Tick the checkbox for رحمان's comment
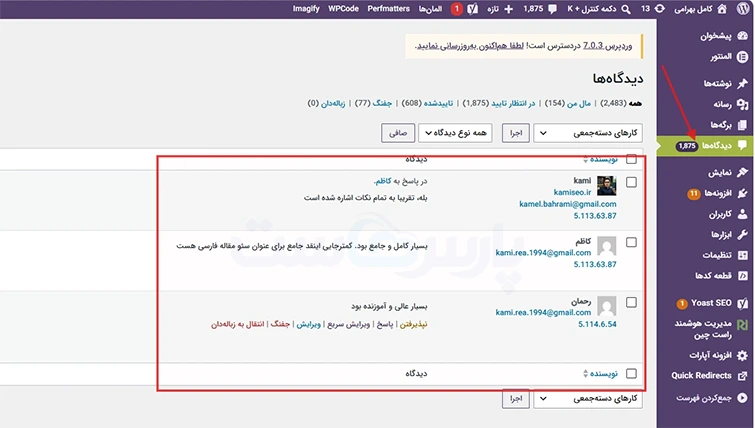The height and width of the screenshot is (428, 755). [631, 302]
